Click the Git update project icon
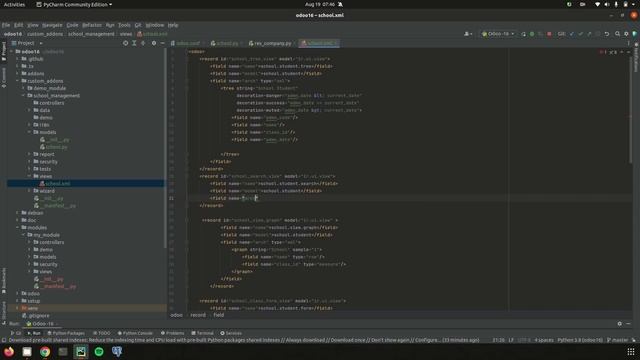 [571, 34]
